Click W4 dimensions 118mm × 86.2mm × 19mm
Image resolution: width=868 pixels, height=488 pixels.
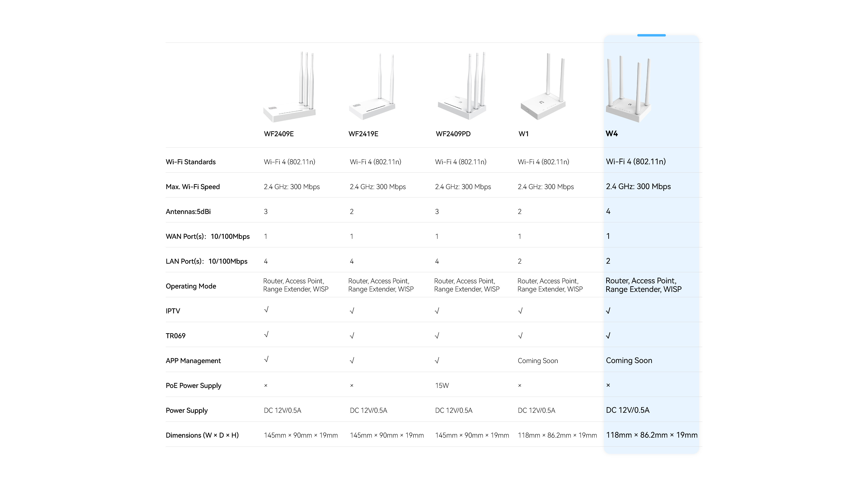point(652,435)
